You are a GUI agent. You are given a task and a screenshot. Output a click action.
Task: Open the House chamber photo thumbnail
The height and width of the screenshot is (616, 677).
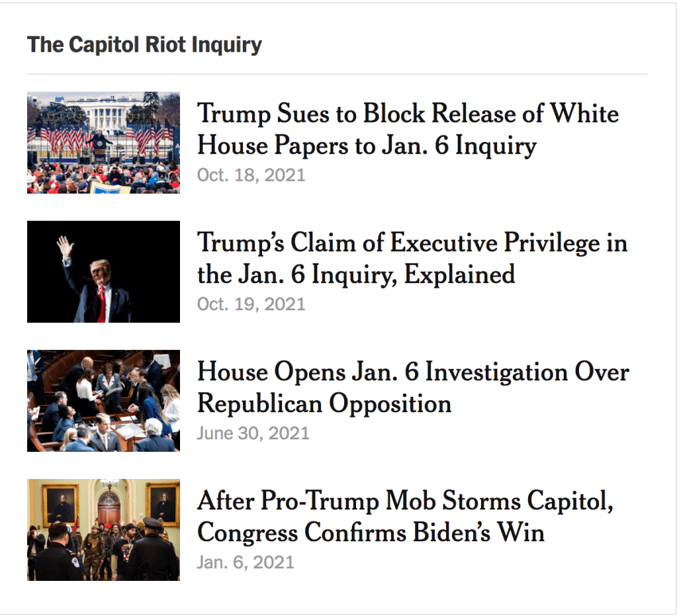tap(103, 400)
